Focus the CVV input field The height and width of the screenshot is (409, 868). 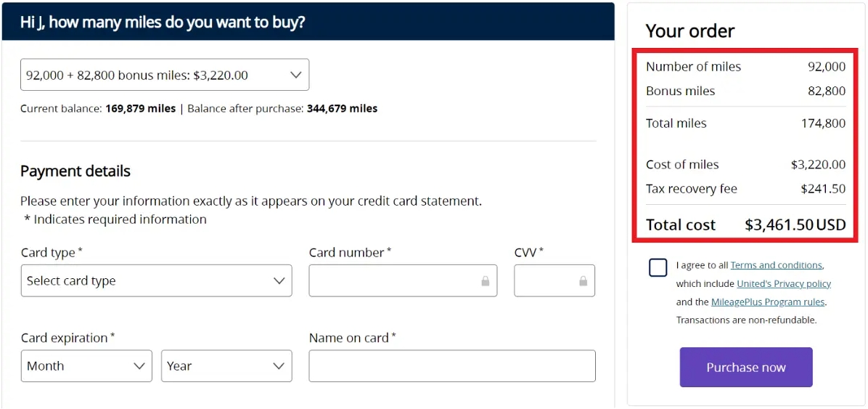point(554,281)
